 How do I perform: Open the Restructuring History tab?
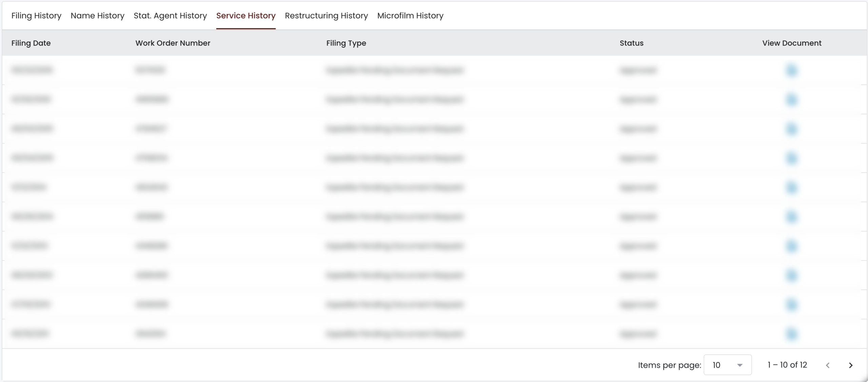click(326, 16)
